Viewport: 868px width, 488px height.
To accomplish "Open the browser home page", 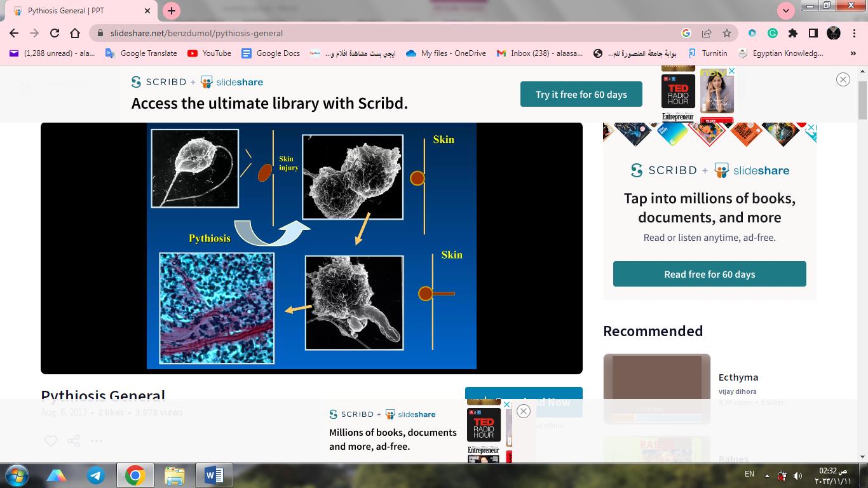I will [x=75, y=33].
